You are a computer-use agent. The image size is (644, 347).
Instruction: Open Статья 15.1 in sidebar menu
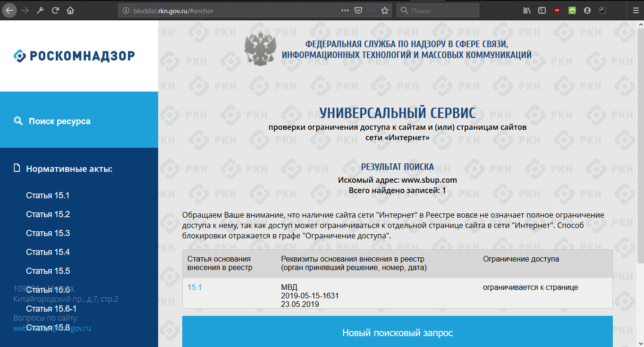[48, 195]
